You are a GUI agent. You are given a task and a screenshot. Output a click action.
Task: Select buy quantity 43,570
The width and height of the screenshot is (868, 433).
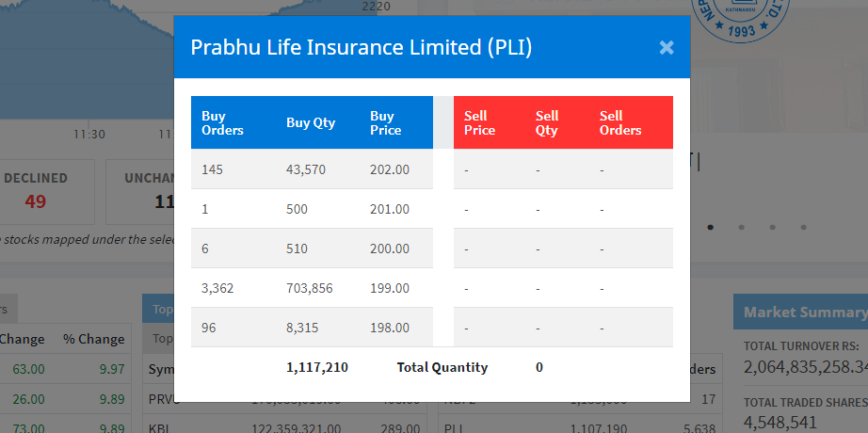click(306, 169)
